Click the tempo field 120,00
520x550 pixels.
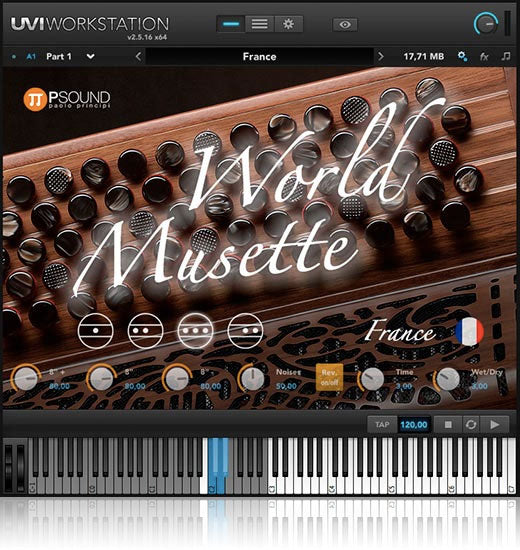[414, 425]
